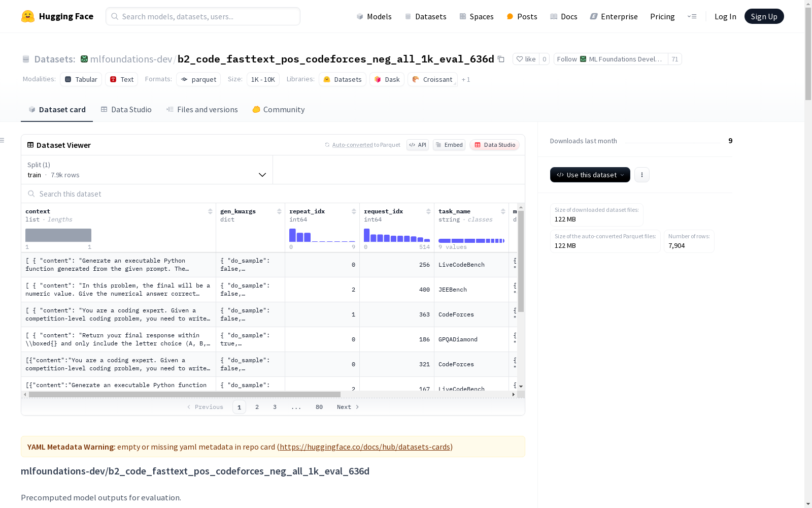This screenshot has height=508, width=812.
Task: Open the Pricing page
Action: 662,16
